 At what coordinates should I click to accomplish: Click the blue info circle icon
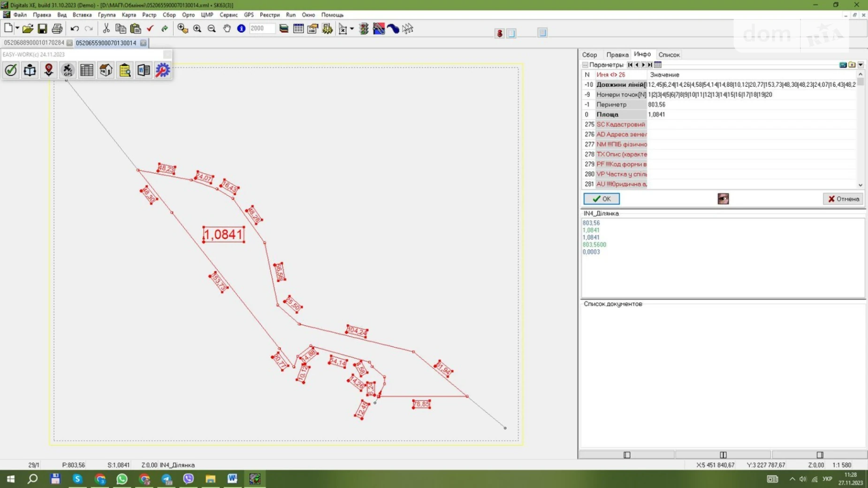click(x=241, y=29)
